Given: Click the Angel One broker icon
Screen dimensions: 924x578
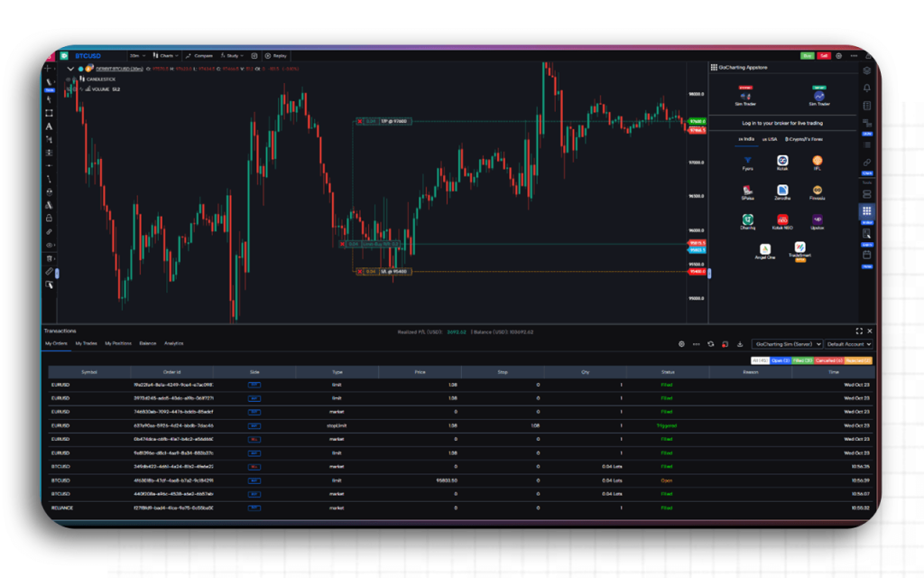Looking at the screenshot, I should 765,250.
